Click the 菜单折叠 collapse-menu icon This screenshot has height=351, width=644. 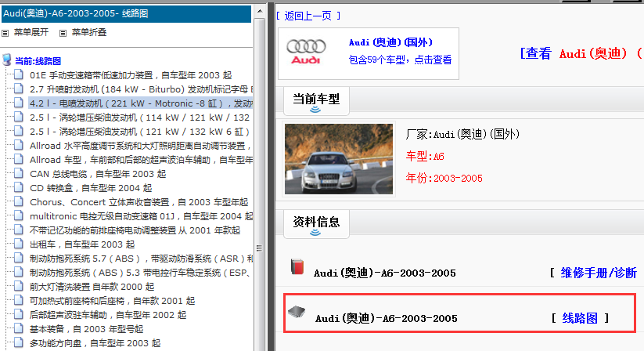pyautogui.click(x=63, y=33)
